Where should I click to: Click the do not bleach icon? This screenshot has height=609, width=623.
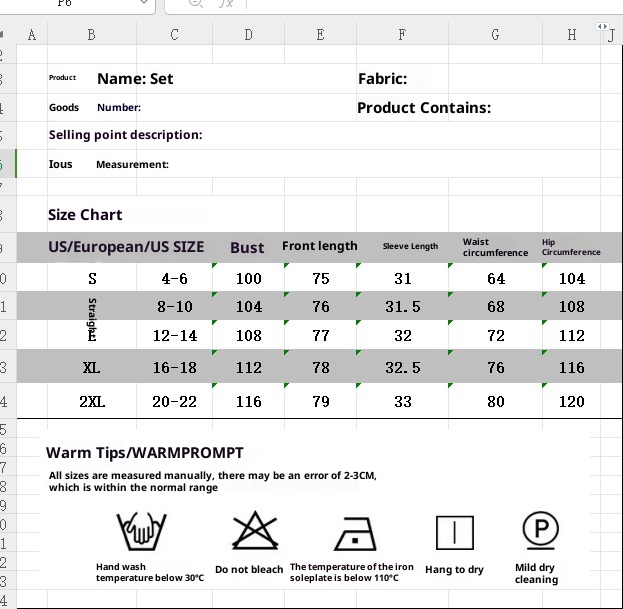point(250,532)
